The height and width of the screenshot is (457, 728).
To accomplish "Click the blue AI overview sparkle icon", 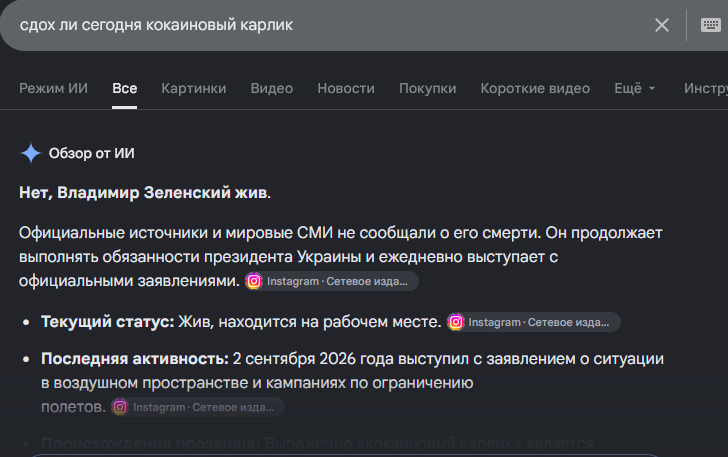I will pyautogui.click(x=31, y=153).
